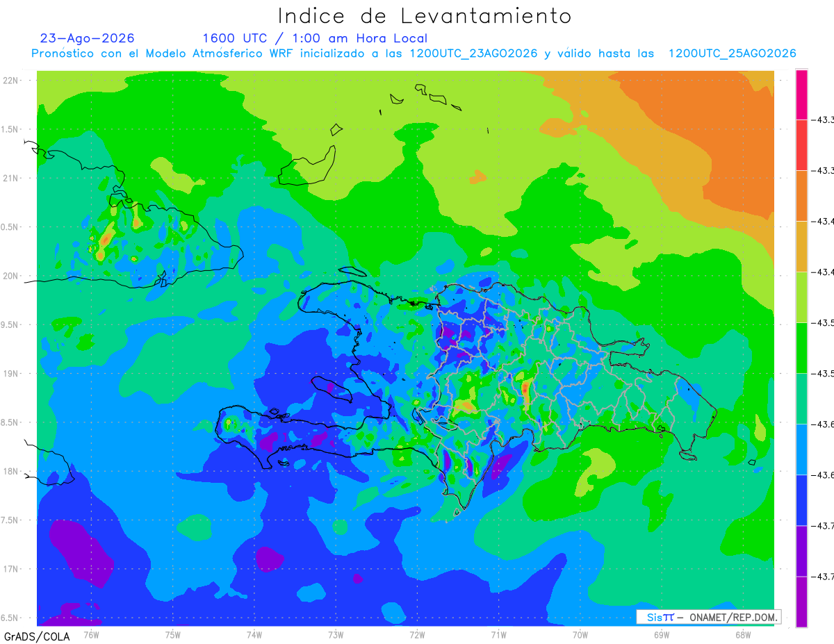Click the teal-green legend swatch

coord(801,399)
